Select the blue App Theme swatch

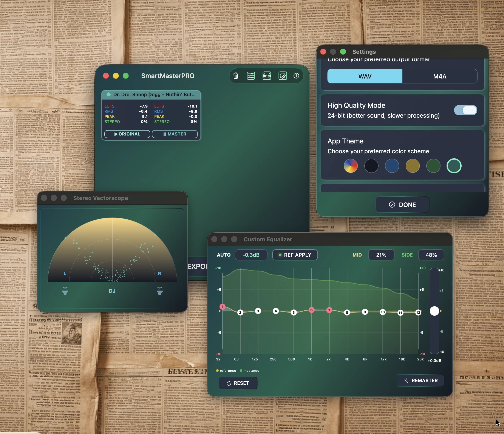(x=392, y=166)
